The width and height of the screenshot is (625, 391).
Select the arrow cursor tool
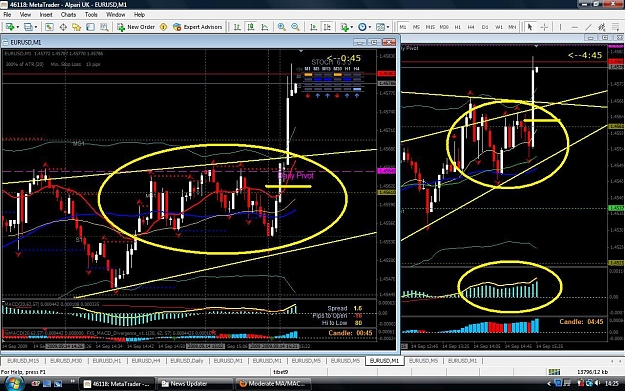tap(530, 27)
